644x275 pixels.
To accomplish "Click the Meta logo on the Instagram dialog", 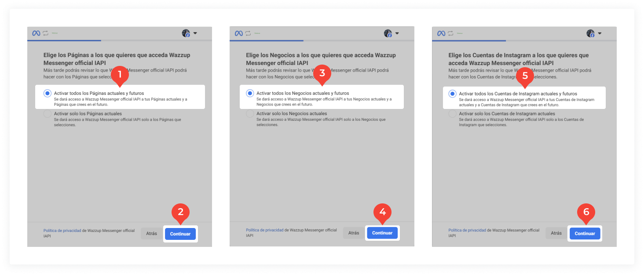I will coord(441,33).
